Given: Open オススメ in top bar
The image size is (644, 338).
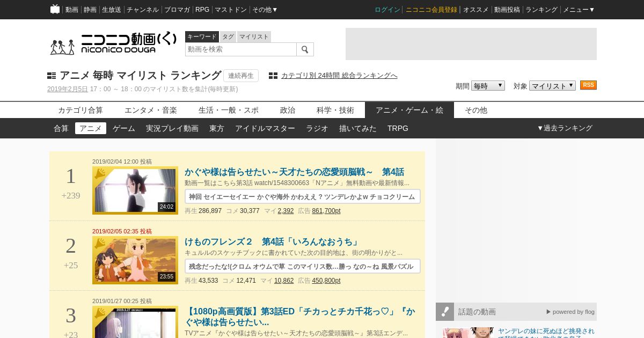Looking at the screenshot, I should [x=476, y=10].
